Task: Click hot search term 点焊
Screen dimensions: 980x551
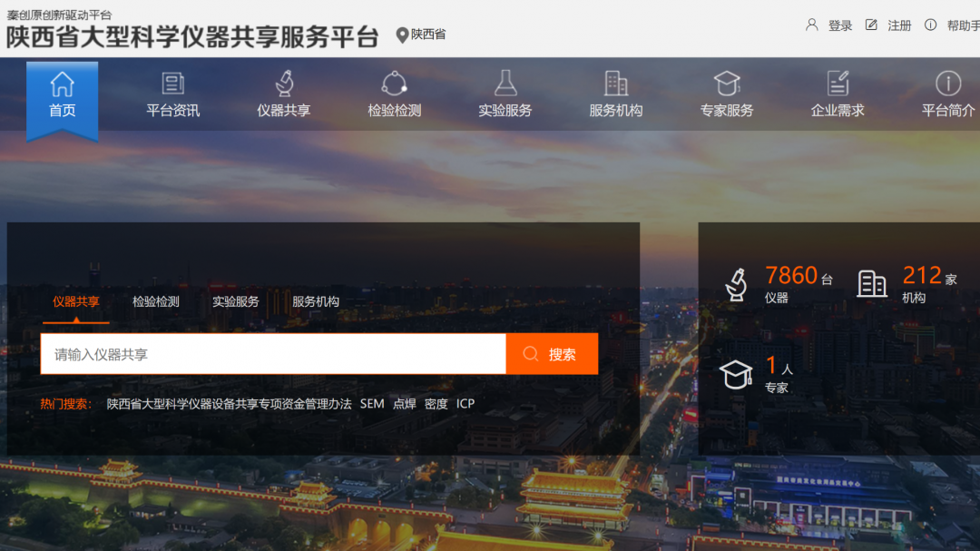Action: pyautogui.click(x=405, y=404)
